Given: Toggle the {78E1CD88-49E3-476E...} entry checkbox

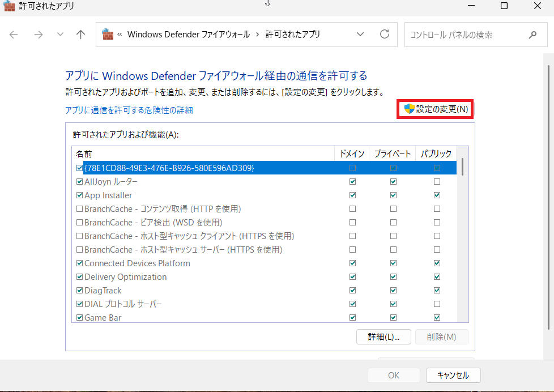Looking at the screenshot, I should [x=79, y=168].
